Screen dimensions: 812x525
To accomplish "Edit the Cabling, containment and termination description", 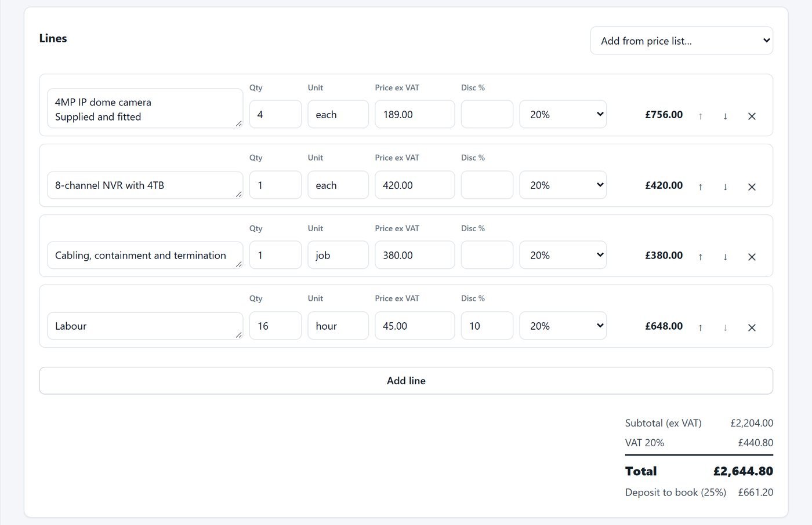I will (x=145, y=255).
